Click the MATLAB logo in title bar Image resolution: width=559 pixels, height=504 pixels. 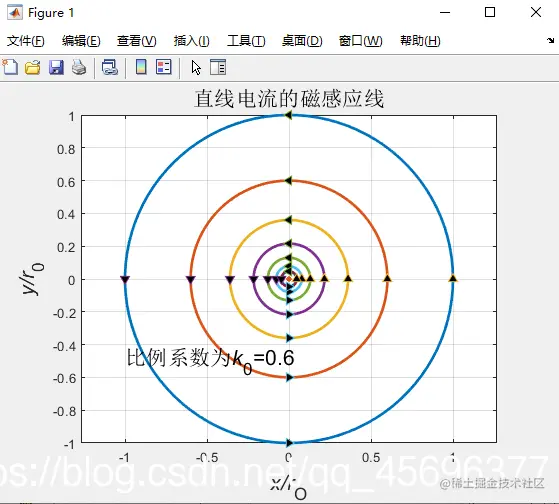[15, 12]
